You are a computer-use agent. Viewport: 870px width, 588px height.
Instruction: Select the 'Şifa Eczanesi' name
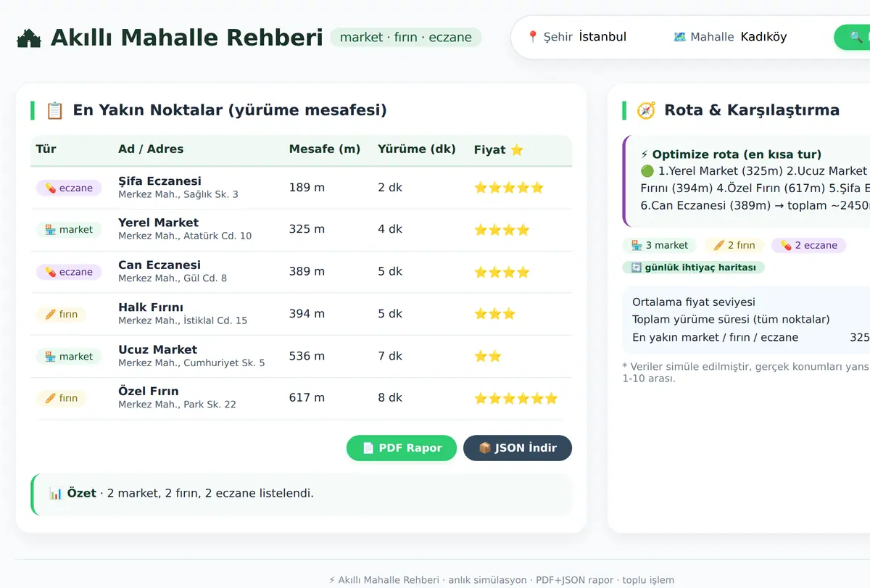click(x=159, y=181)
